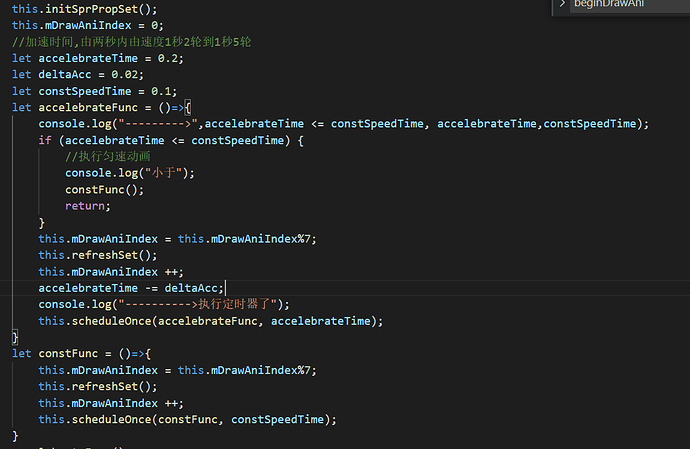This screenshot has width=690, height=449.
Task: Click the Chinese comment about acceleration time
Action: tap(132, 42)
